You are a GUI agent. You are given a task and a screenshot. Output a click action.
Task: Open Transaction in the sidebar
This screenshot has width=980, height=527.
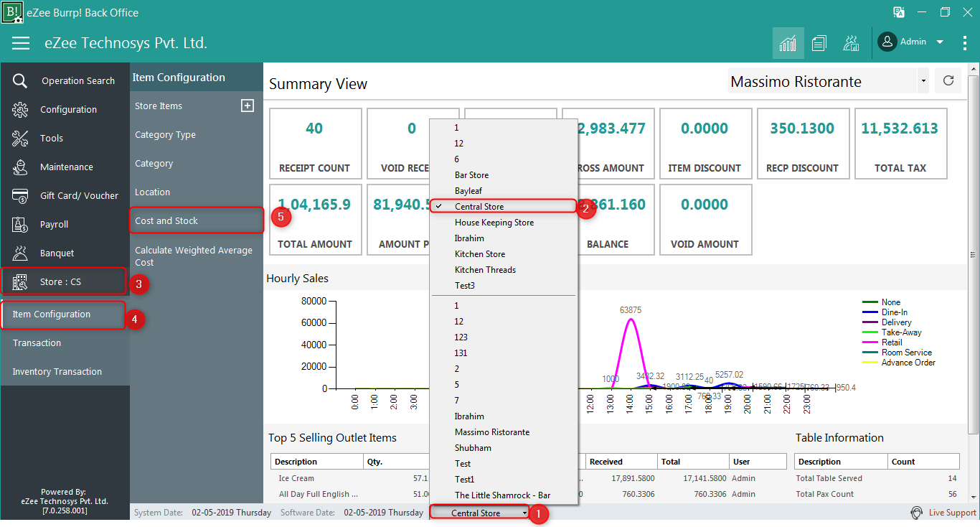click(65, 343)
